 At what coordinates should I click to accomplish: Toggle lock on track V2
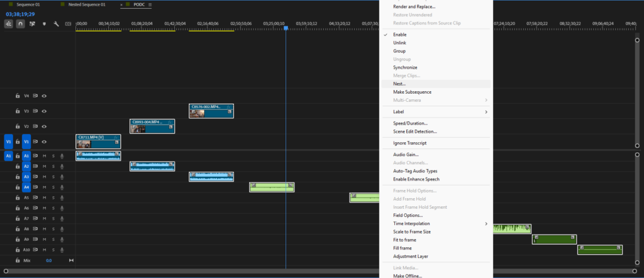18,126
